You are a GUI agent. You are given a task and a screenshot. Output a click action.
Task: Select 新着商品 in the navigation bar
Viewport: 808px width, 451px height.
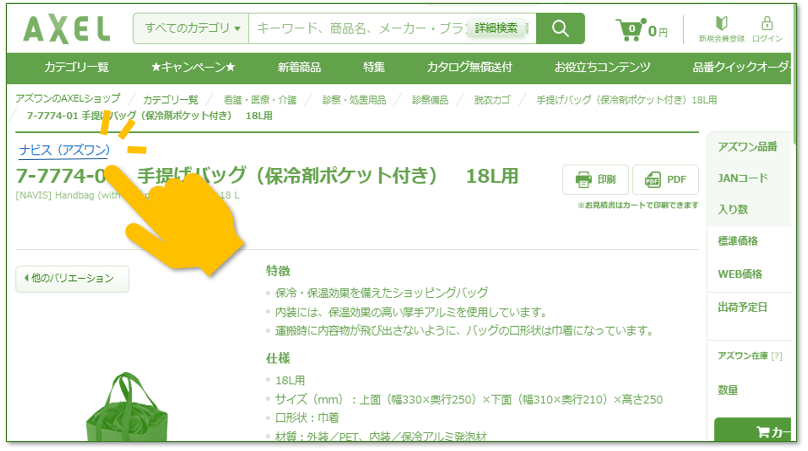pos(299,67)
